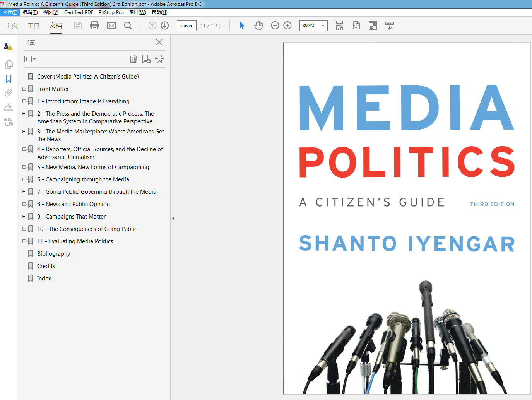
Task: Expand chapter 5 New Media bookmark
Action: click(x=24, y=167)
